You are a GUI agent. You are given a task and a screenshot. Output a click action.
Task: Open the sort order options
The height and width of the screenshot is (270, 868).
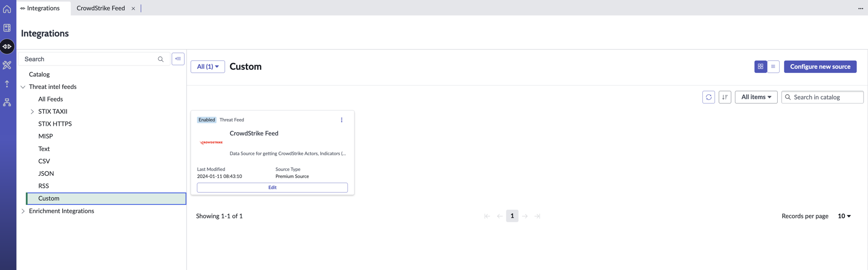pos(725,97)
